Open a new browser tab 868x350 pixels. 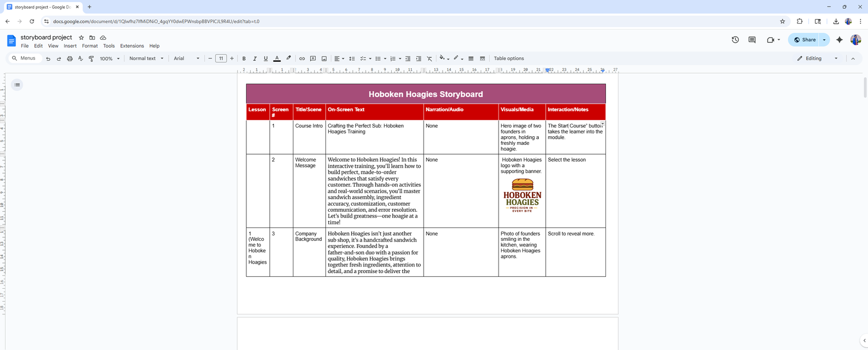pos(90,7)
